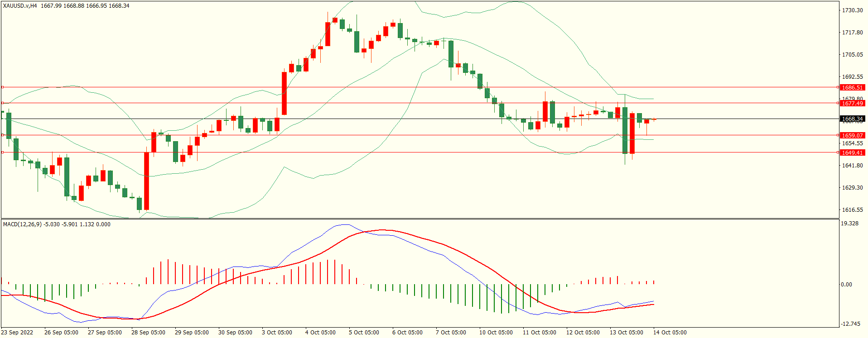The image size is (868, 338).
Task: Select the 1677.49 horizontal line left handle
Action: tap(2, 103)
